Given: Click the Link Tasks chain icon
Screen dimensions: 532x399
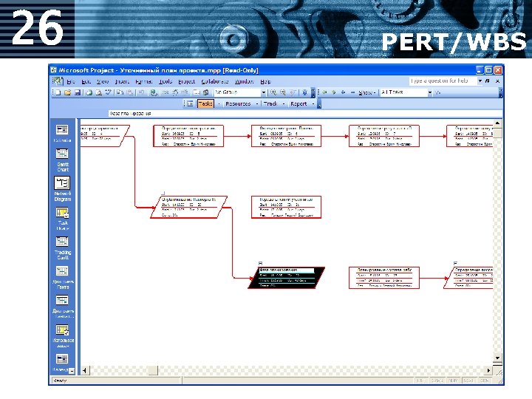Looking at the screenshot, I should point(166,92).
